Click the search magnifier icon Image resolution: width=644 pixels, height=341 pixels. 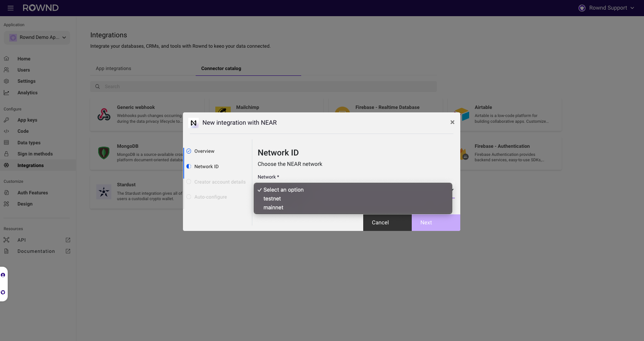97,87
